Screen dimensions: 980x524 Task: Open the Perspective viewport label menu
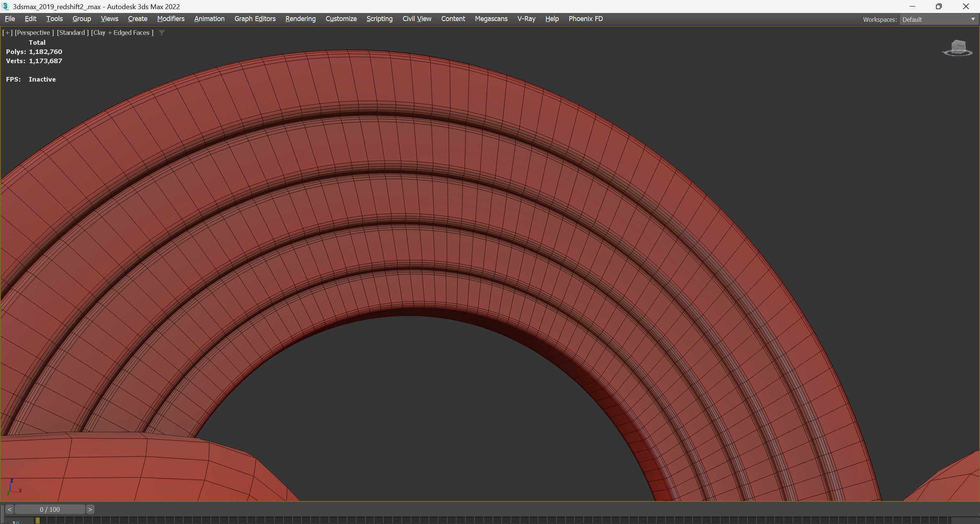click(34, 33)
